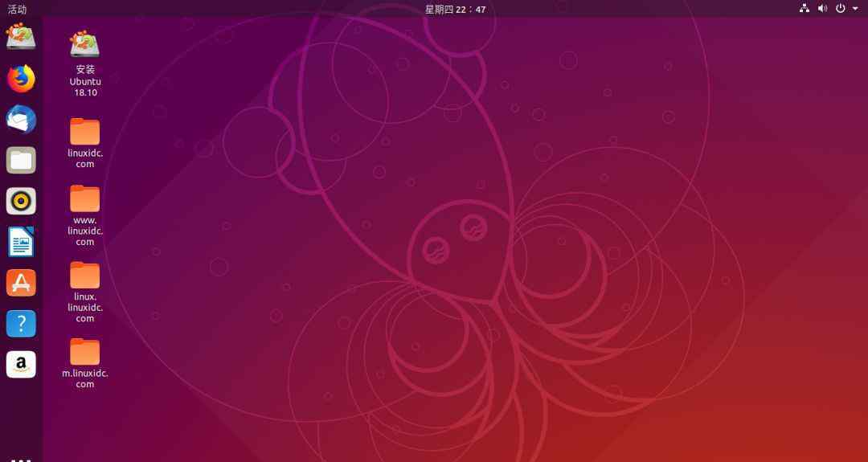The width and height of the screenshot is (868, 462).
Task: Click the network status icon in top bar
Action: pos(805,8)
